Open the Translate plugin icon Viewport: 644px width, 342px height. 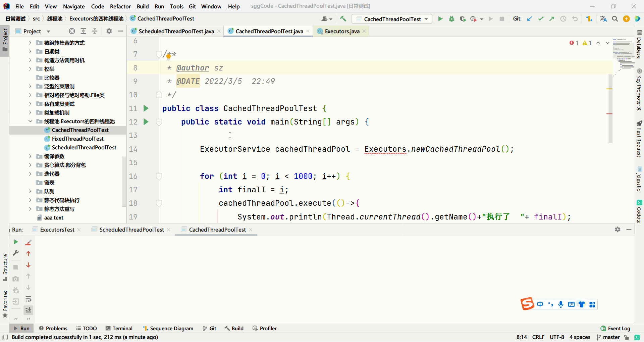tap(603, 19)
